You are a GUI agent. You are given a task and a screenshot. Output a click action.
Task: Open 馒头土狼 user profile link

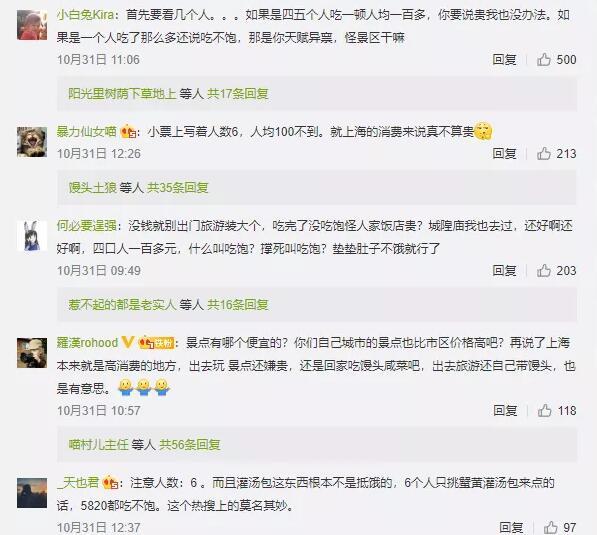pos(93,188)
